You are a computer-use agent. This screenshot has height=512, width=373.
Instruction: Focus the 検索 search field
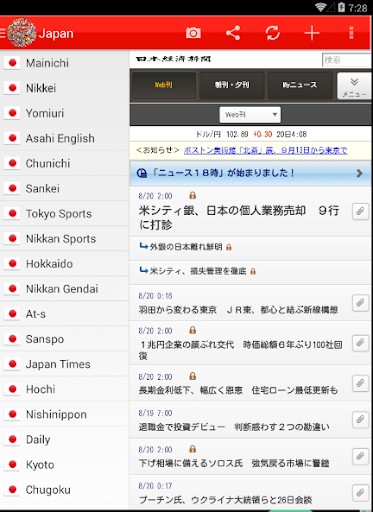(x=347, y=60)
